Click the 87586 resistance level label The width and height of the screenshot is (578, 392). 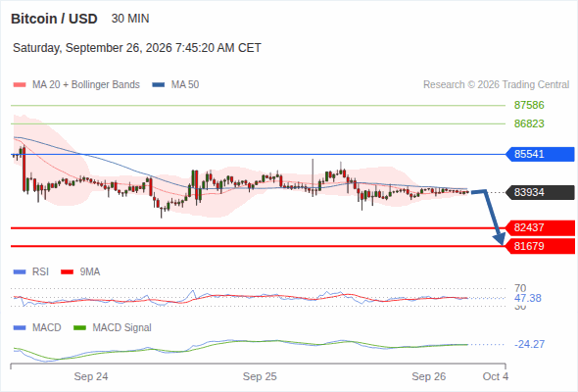[529, 105]
